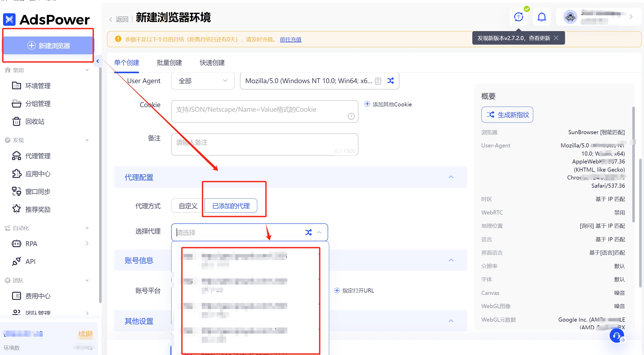Image resolution: width=644 pixels, height=355 pixels.
Task: Click the notification bell icon
Action: coord(542,17)
